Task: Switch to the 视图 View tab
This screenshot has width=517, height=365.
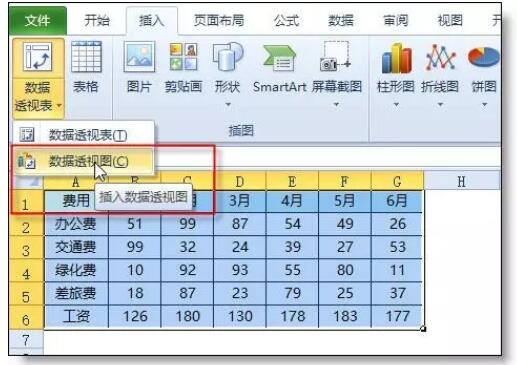Action: click(x=450, y=21)
